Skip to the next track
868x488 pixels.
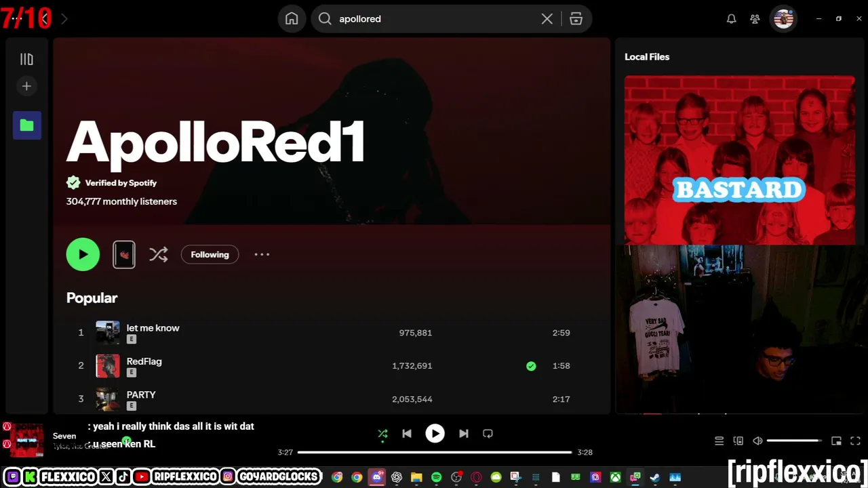coord(464,434)
